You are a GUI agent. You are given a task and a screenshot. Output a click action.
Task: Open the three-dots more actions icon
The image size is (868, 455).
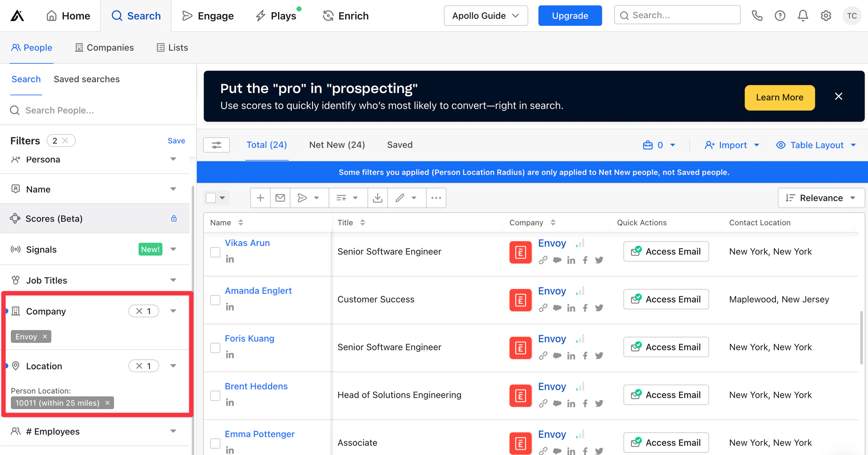[x=436, y=198]
